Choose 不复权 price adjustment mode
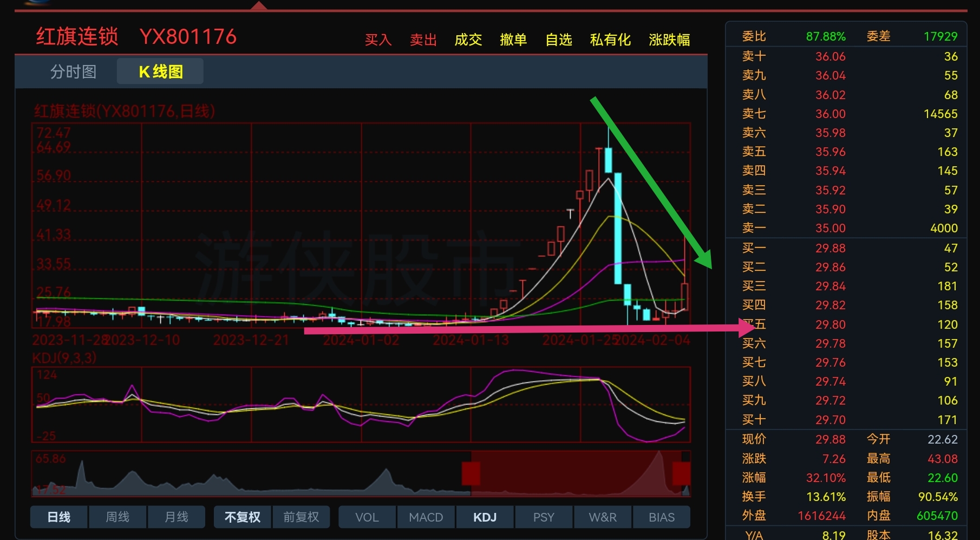The height and width of the screenshot is (540, 980). (242, 517)
